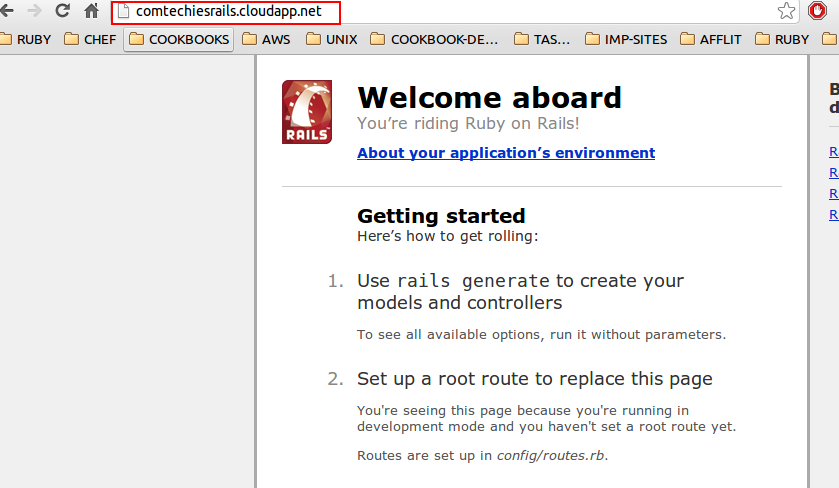Click 'Set up a root route' step
Image resolution: width=839 pixels, height=488 pixels.
(x=535, y=379)
